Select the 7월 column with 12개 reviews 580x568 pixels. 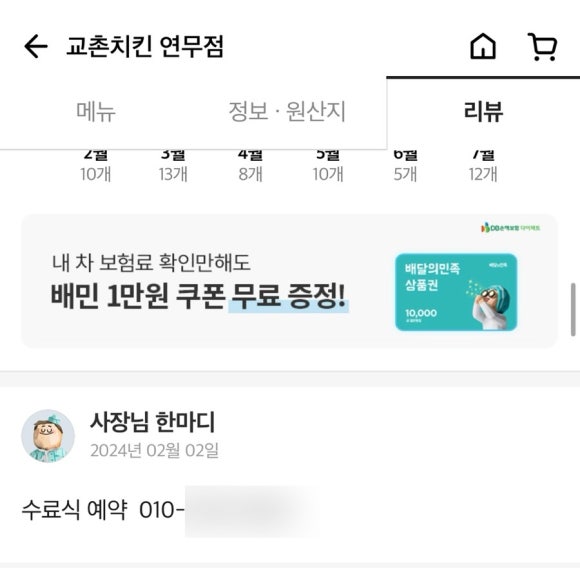[x=483, y=166]
